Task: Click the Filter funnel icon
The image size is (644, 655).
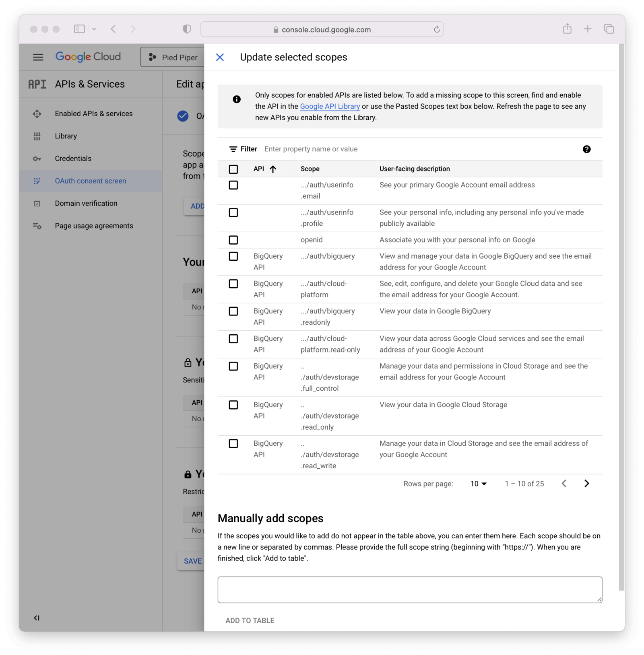Action: (233, 149)
